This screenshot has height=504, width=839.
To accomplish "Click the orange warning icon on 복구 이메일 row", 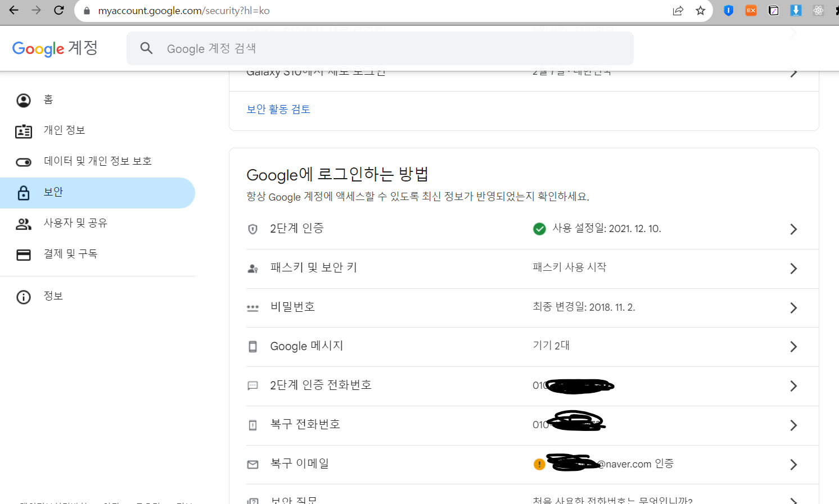I will (539, 464).
